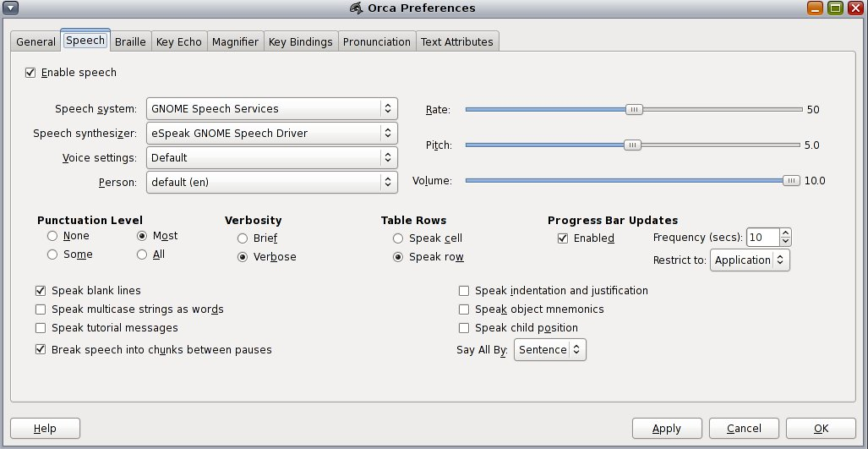Click the Table Rows heading

point(413,221)
